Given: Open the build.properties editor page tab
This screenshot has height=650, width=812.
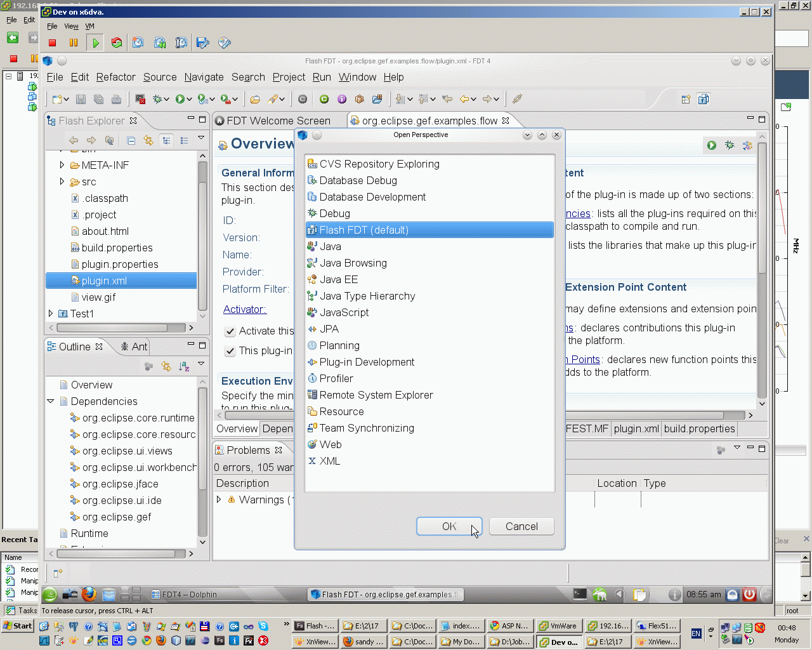Looking at the screenshot, I should click(699, 428).
